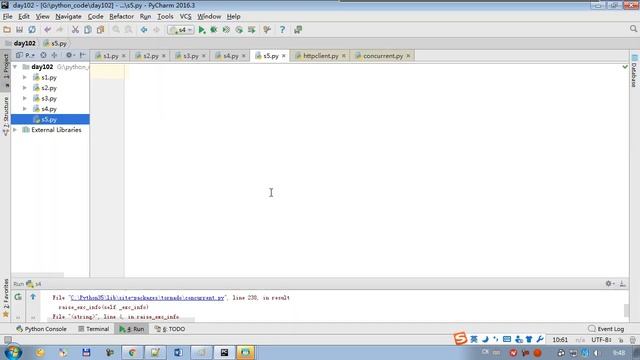The height and width of the screenshot is (360, 640).
Task: Expand the s4.py tree node
Action: click(25, 109)
